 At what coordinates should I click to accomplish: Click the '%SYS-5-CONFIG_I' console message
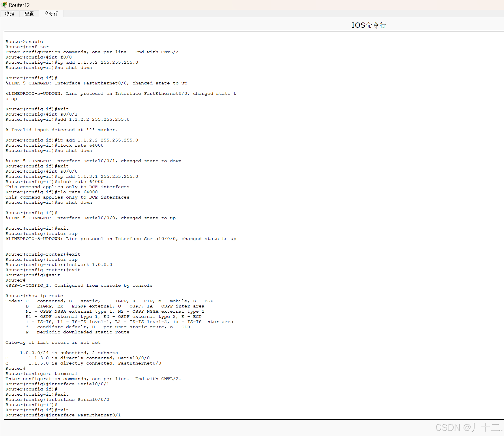pos(78,285)
